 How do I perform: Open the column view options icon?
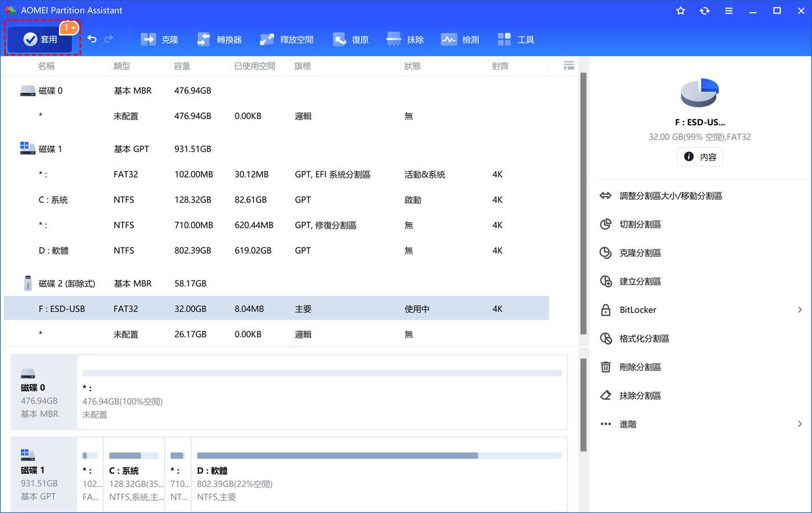pyautogui.click(x=569, y=66)
